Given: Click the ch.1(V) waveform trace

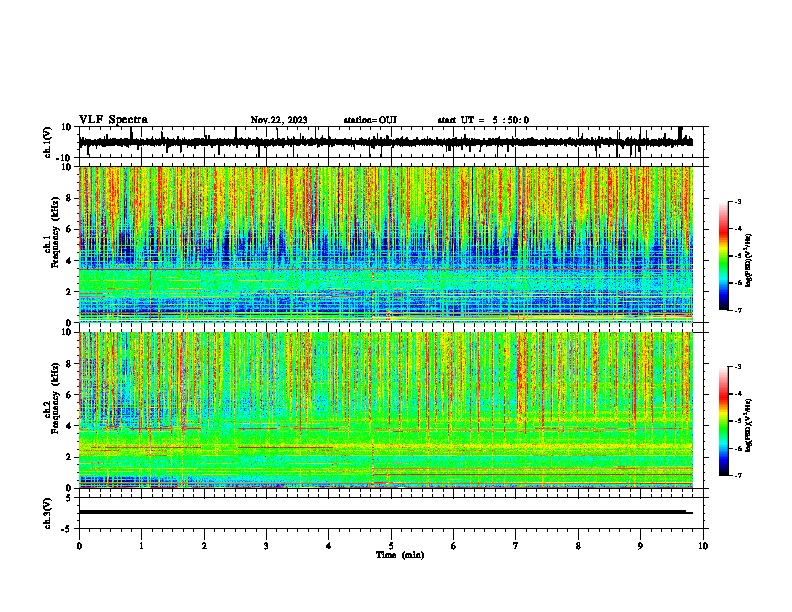Looking at the screenshot, I should (x=385, y=142).
